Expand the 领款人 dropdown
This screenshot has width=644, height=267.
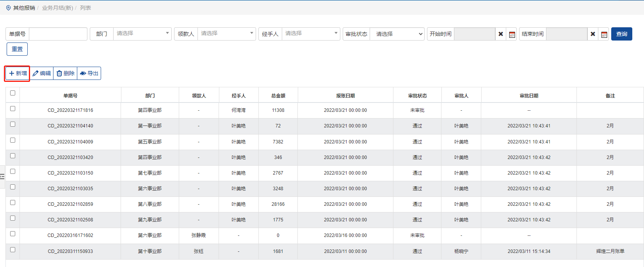pos(226,34)
